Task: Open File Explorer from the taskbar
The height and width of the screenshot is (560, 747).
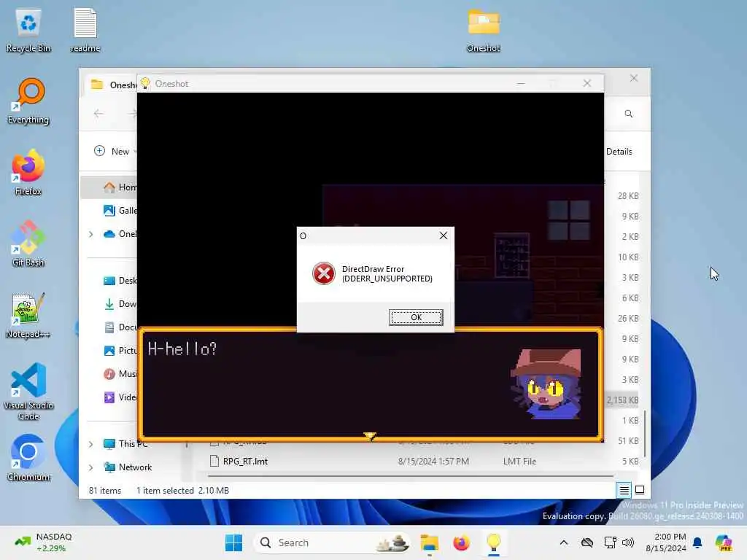Action: [x=430, y=542]
